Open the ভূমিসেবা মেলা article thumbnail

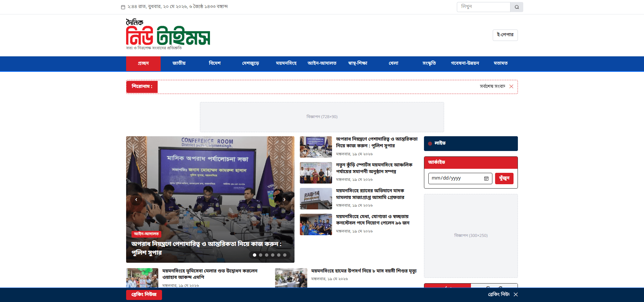142,278
